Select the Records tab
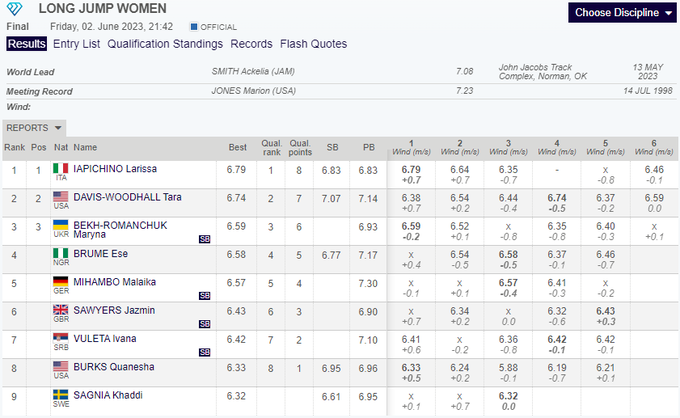The image size is (680, 418). click(x=251, y=44)
